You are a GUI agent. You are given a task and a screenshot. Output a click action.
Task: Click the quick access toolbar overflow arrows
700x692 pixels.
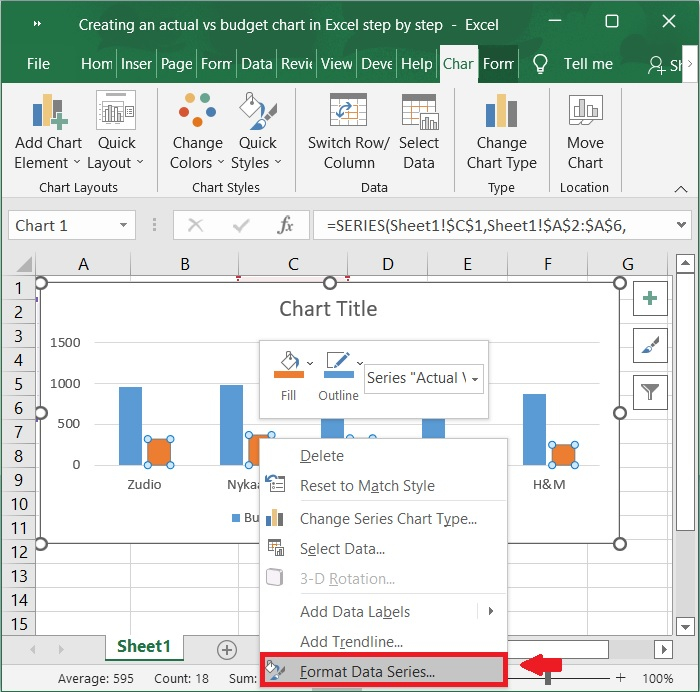click(x=38, y=24)
